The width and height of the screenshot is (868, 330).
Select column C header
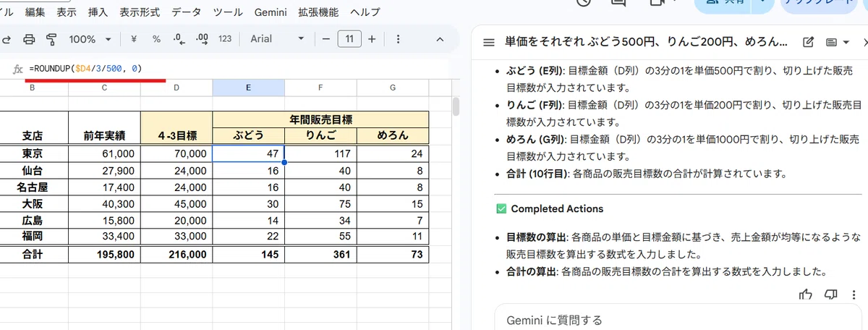pyautogui.click(x=104, y=88)
